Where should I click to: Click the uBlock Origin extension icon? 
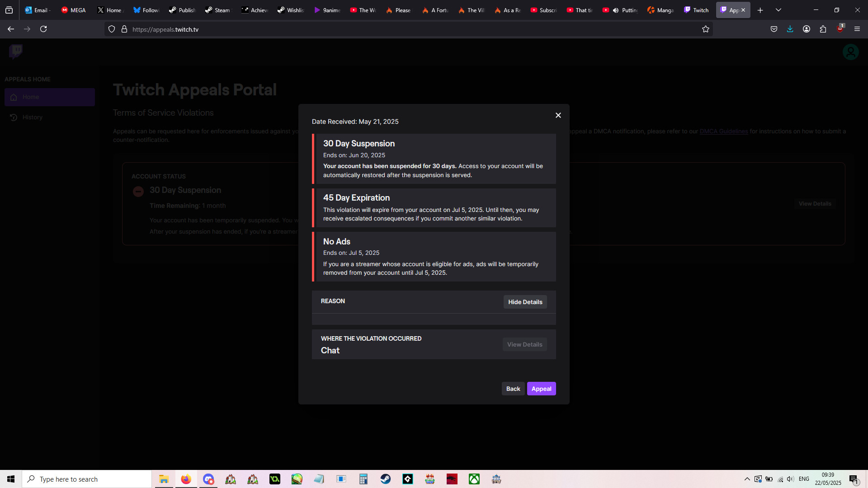[x=840, y=29]
